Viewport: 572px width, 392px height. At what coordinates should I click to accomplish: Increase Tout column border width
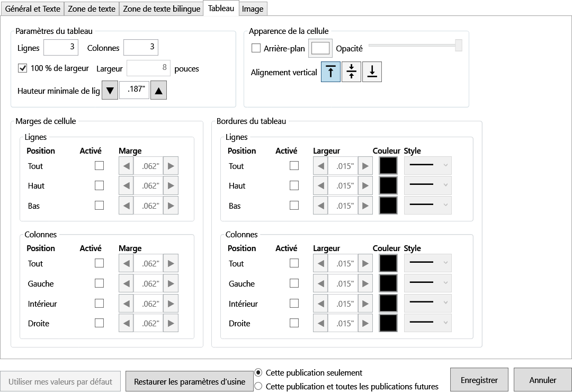365,263
